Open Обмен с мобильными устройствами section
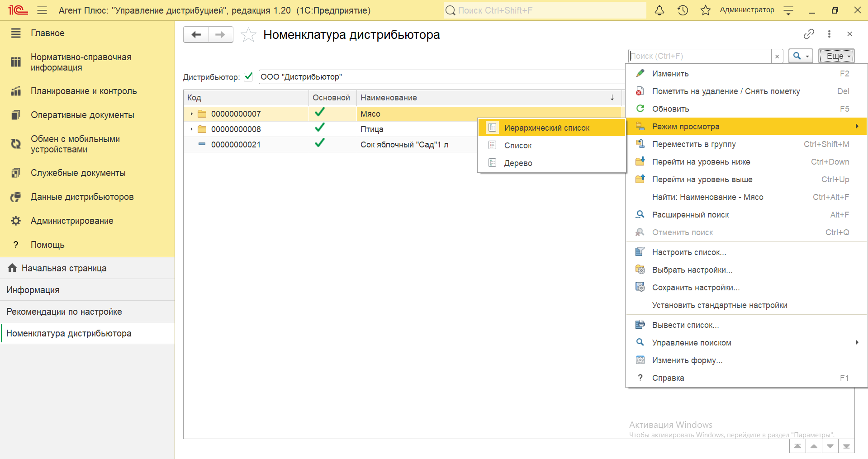This screenshot has height=459, width=868. coord(87,144)
